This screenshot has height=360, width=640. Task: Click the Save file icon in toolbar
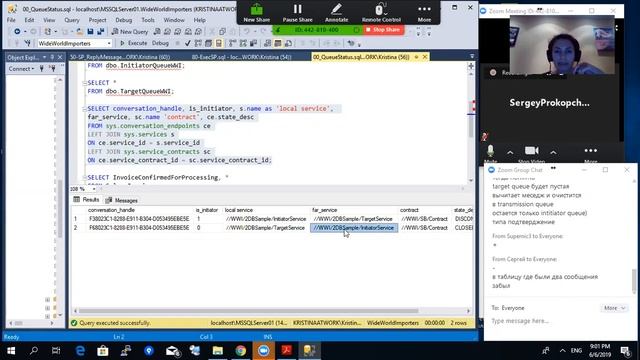tap(90, 31)
